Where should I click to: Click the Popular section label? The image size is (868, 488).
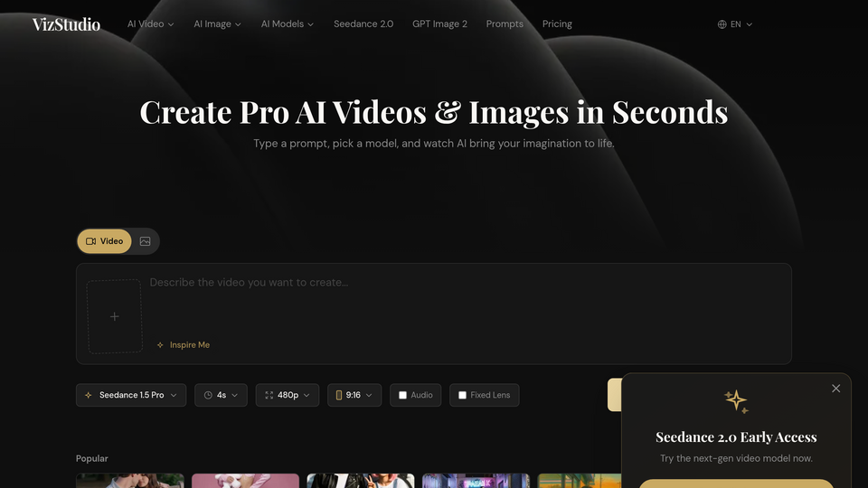tap(92, 458)
